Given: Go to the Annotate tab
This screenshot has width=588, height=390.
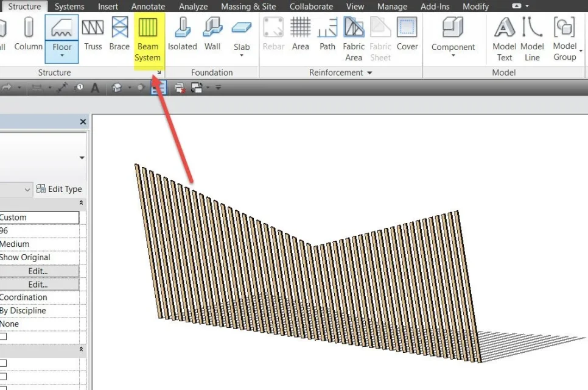Looking at the screenshot, I should [148, 6].
